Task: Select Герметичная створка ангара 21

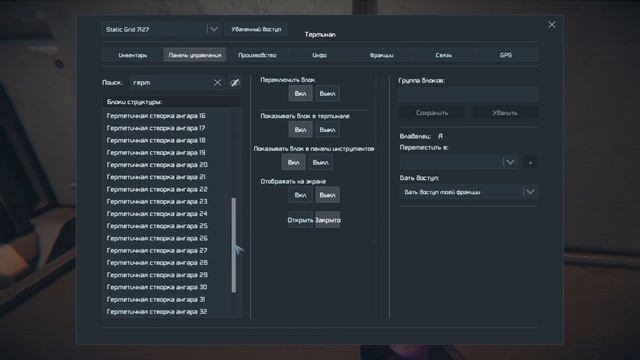Action: click(x=165, y=177)
